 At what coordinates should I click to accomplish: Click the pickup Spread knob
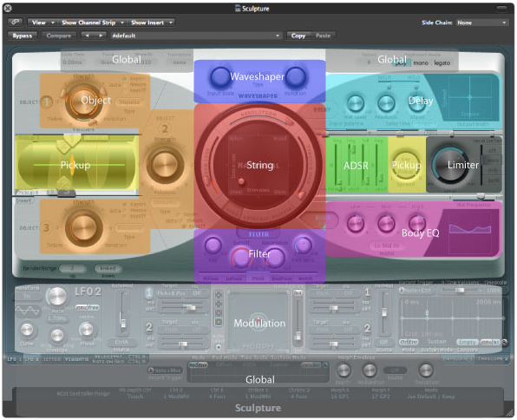(x=405, y=165)
